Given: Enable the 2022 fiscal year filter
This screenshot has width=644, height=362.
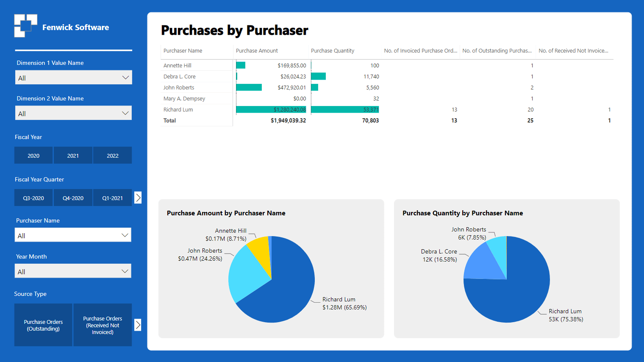Looking at the screenshot, I should coord(112,156).
